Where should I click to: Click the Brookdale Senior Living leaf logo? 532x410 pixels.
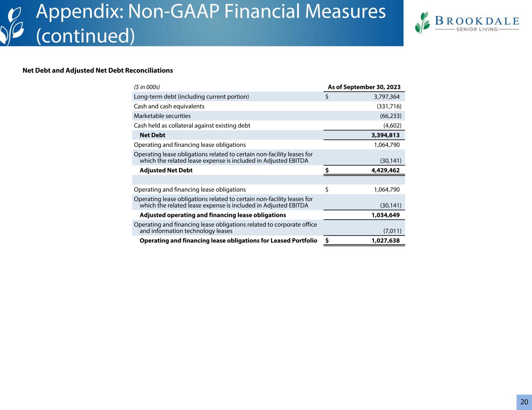(x=422, y=23)
